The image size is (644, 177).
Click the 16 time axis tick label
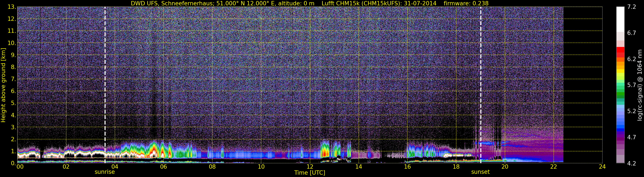[x=407, y=167]
